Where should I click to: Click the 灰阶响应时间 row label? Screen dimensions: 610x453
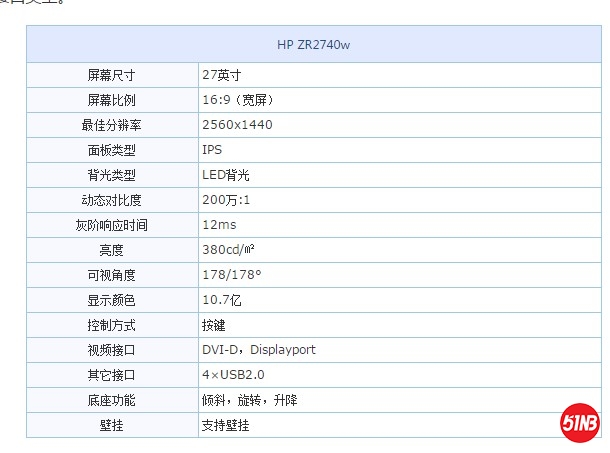click(112, 225)
